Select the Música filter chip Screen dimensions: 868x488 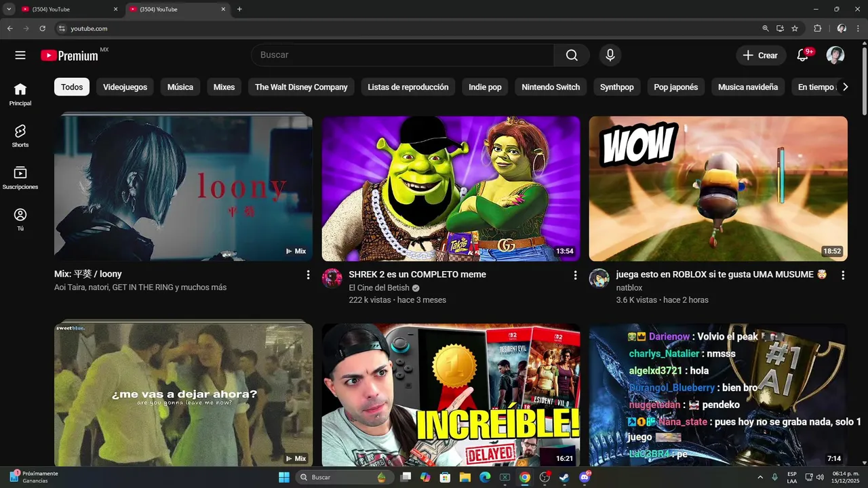pyautogui.click(x=180, y=87)
